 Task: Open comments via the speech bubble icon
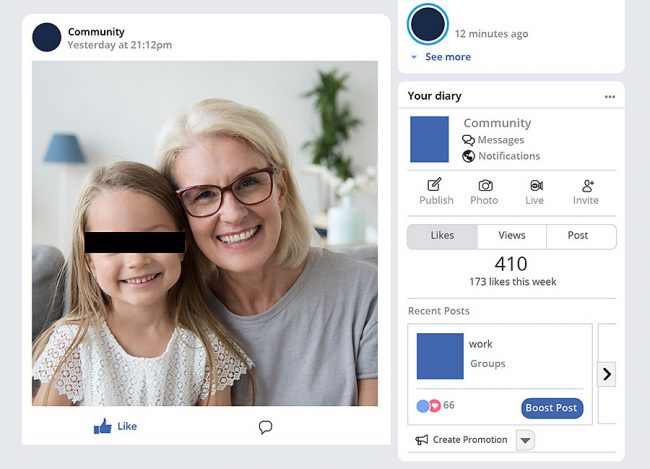[265, 427]
